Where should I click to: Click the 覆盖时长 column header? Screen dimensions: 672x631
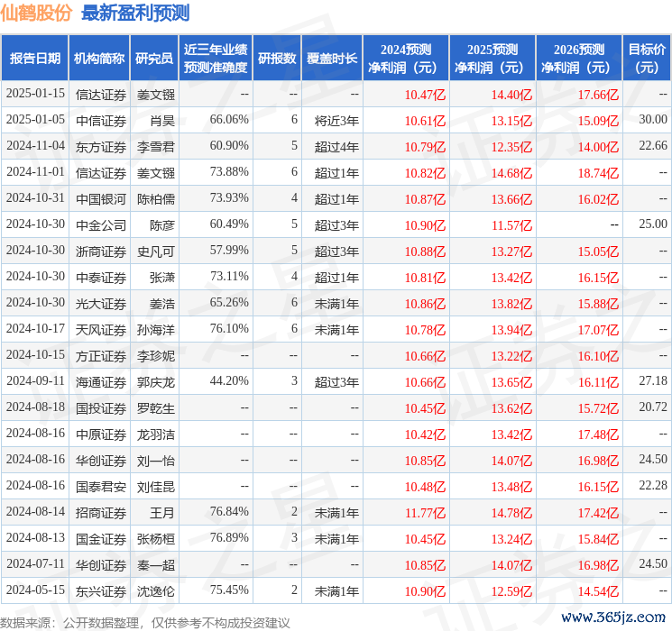point(332,58)
